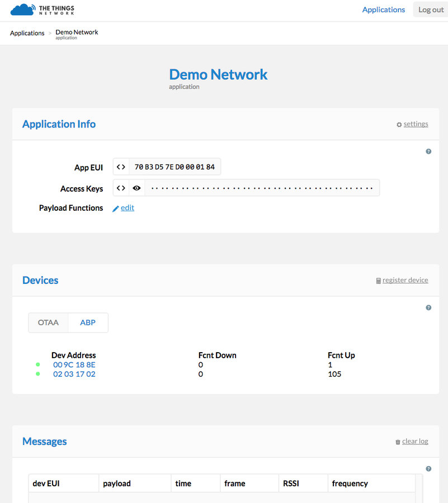Click the RSSI column header
The height and width of the screenshot is (503, 448).
(x=303, y=483)
